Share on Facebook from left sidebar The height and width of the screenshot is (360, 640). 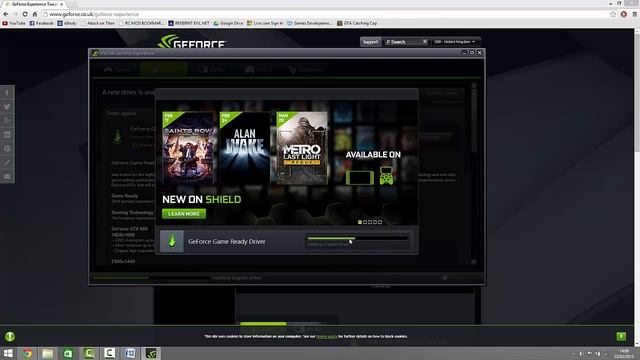(x=7, y=93)
